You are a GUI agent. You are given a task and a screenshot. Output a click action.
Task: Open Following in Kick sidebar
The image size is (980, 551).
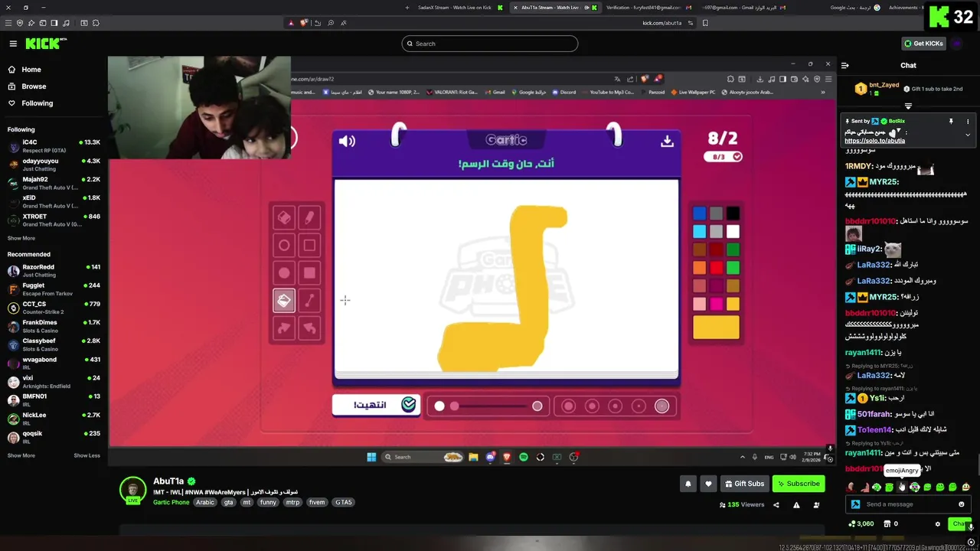coord(37,103)
